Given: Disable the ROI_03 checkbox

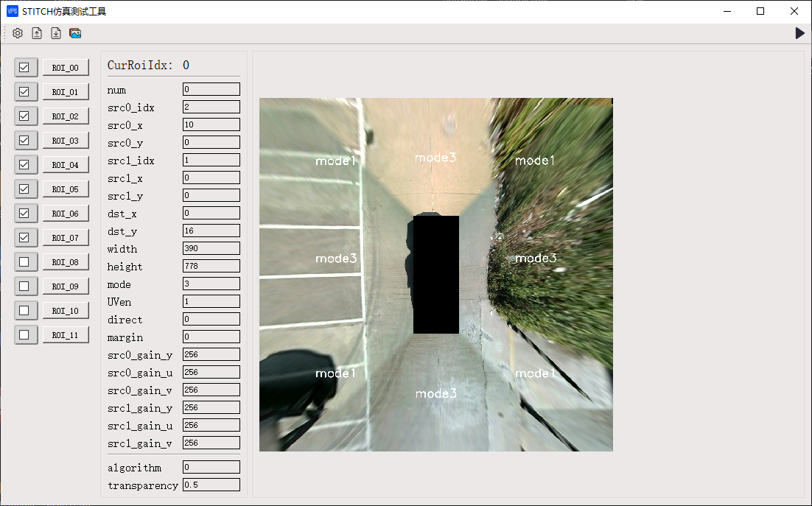Looking at the screenshot, I should (24, 141).
